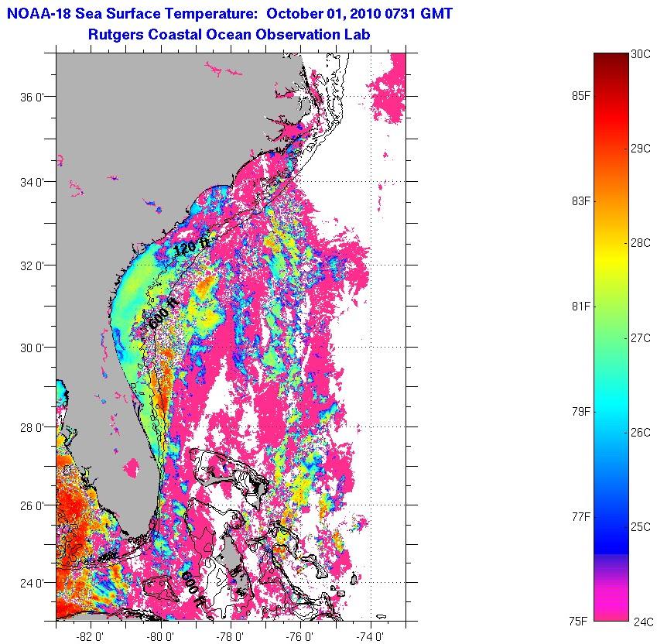Click the 36 0' latitude label

tap(33, 98)
